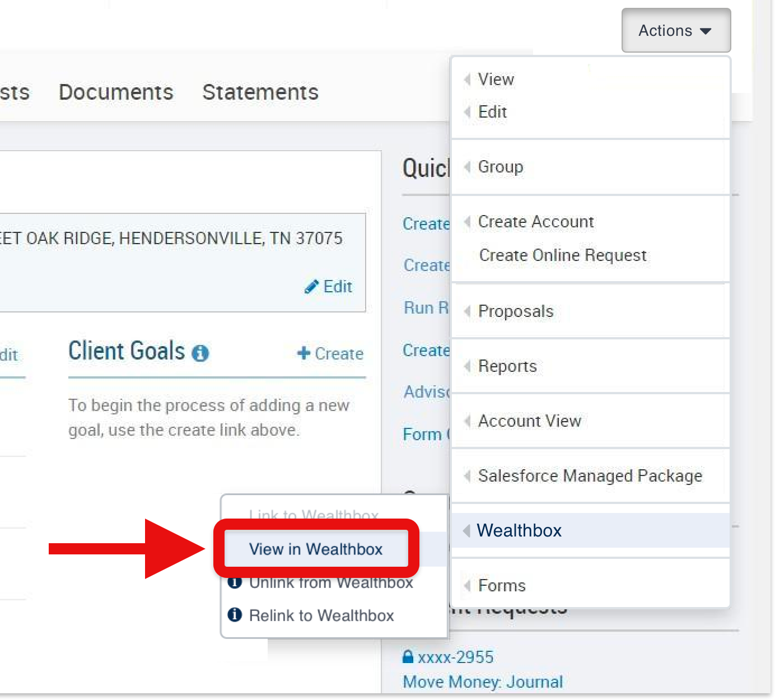The height and width of the screenshot is (700, 775).
Task: Open the Salesforce Managed Package submenu
Action: [590, 476]
